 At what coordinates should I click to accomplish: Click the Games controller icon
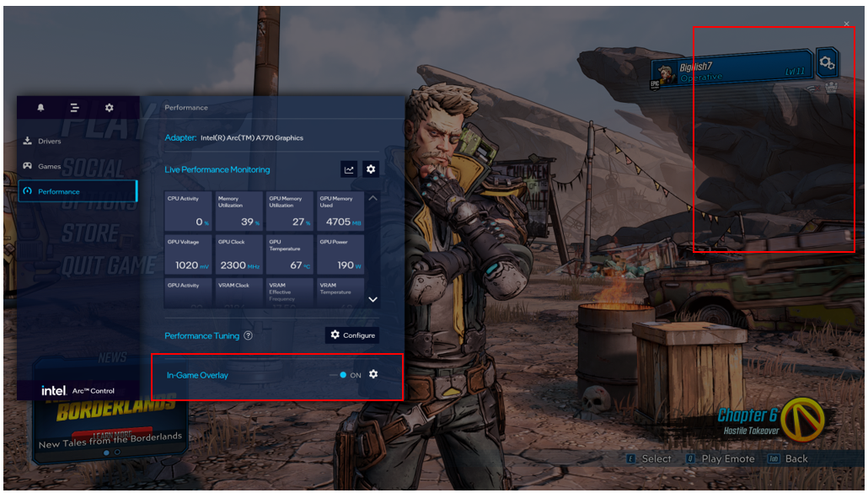[x=27, y=165]
